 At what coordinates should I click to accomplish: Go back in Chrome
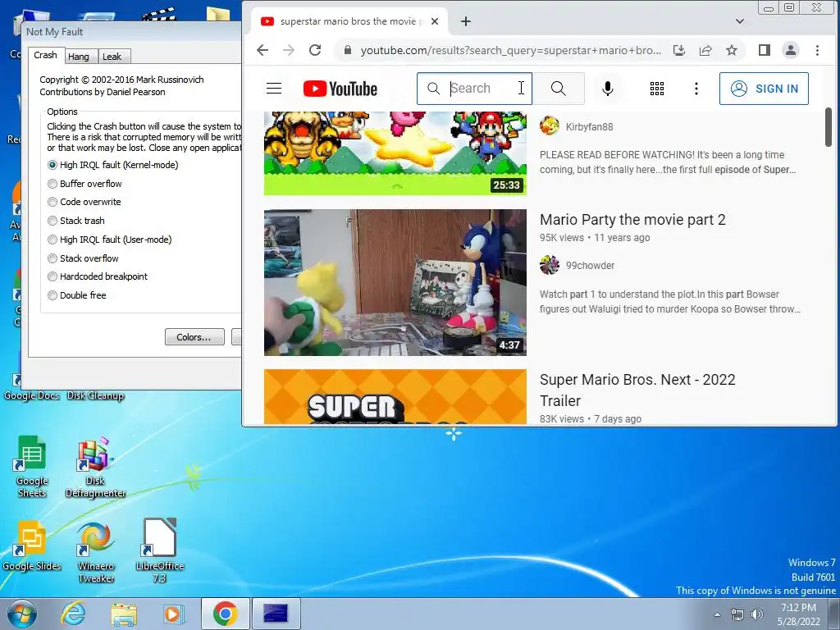click(262, 50)
